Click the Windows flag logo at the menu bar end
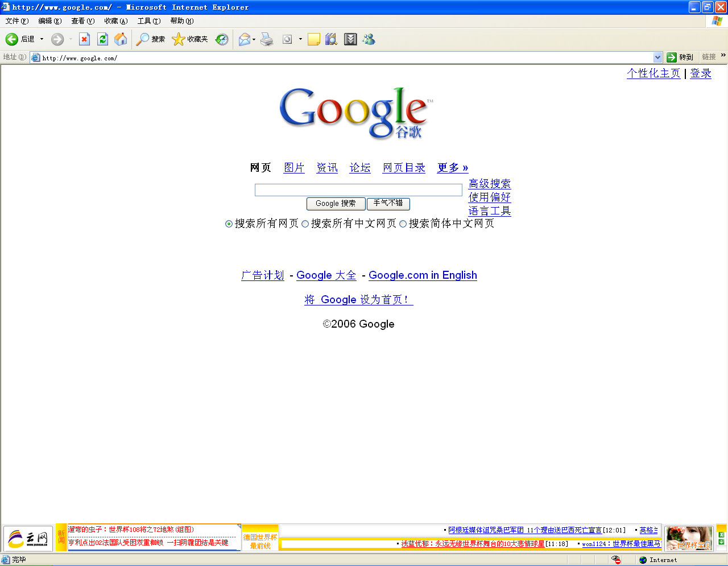This screenshot has width=728, height=566. pos(717,21)
